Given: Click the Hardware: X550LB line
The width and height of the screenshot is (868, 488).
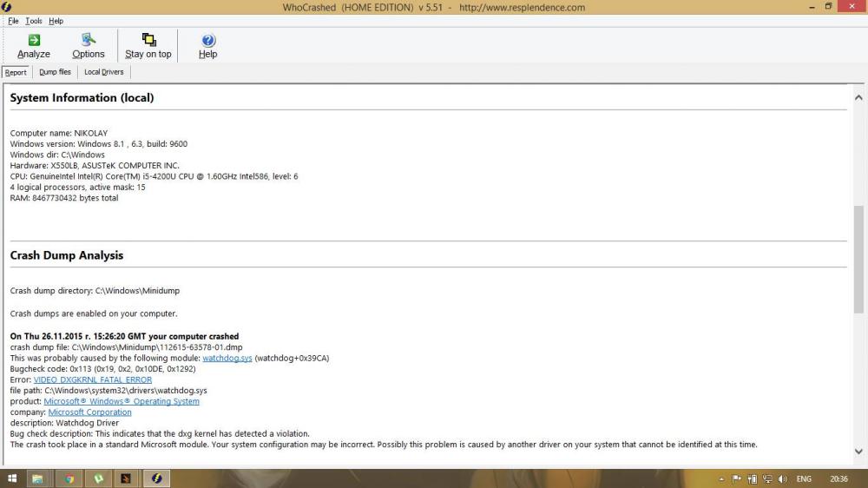Looking at the screenshot, I should point(95,166).
